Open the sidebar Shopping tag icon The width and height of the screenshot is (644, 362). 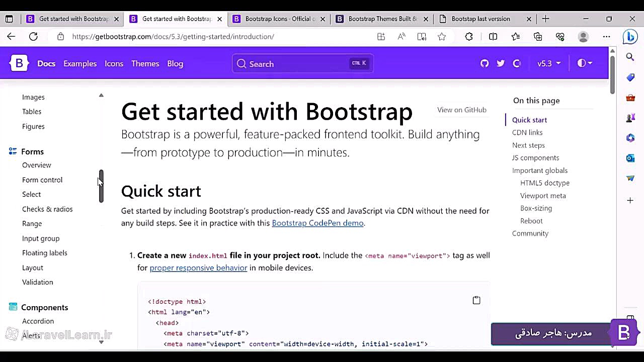pos(630,77)
